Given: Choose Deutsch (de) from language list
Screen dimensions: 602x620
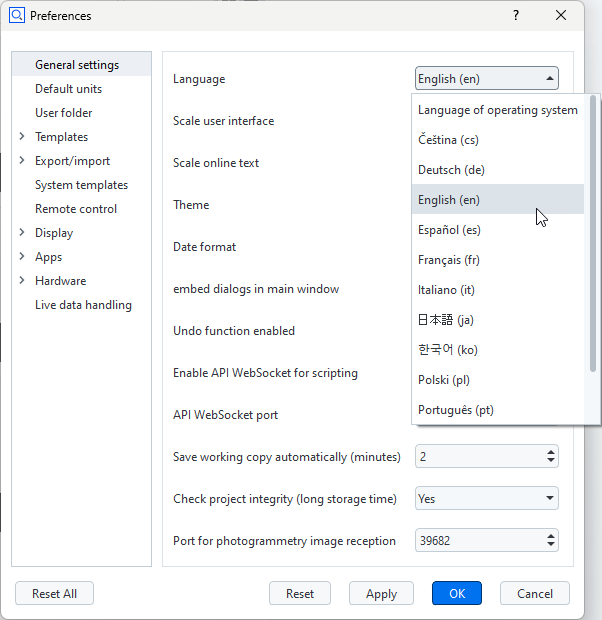Looking at the screenshot, I should [451, 170].
